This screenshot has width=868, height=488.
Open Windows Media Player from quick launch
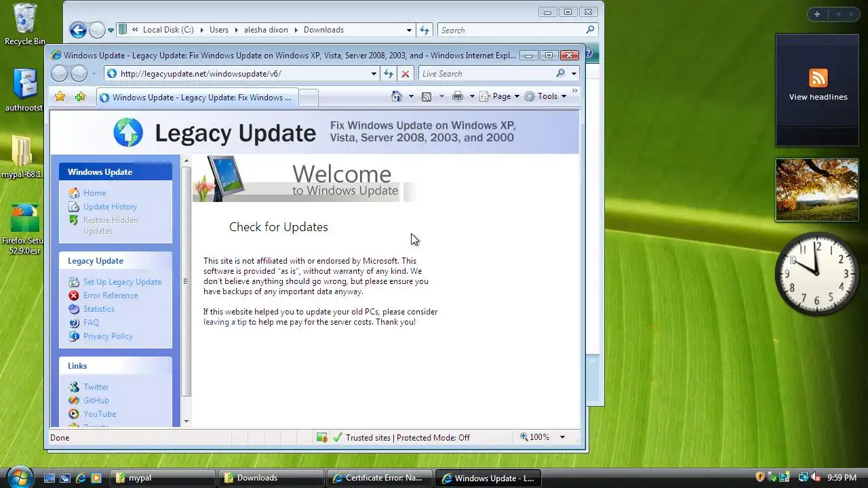(x=96, y=478)
